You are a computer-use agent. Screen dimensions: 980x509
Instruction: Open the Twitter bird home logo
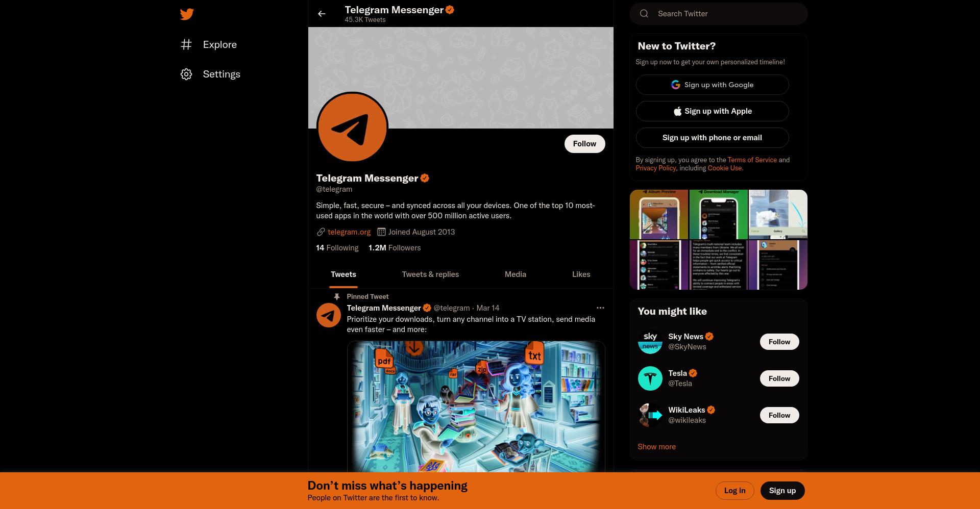[x=187, y=14]
